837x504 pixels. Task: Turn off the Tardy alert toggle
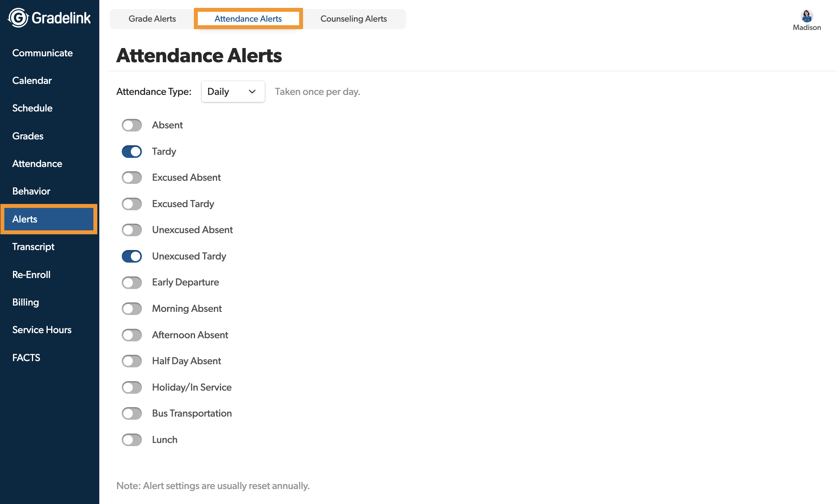point(132,152)
